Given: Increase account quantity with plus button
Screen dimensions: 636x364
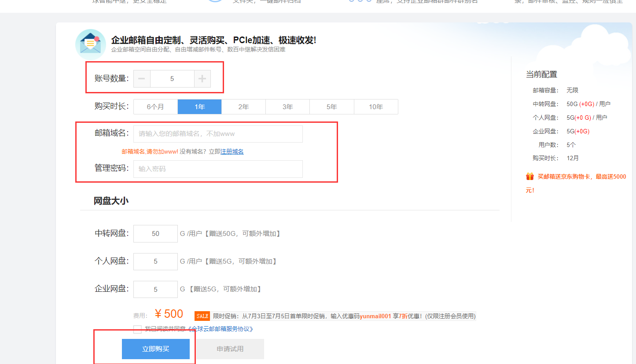Looking at the screenshot, I should coord(202,79).
